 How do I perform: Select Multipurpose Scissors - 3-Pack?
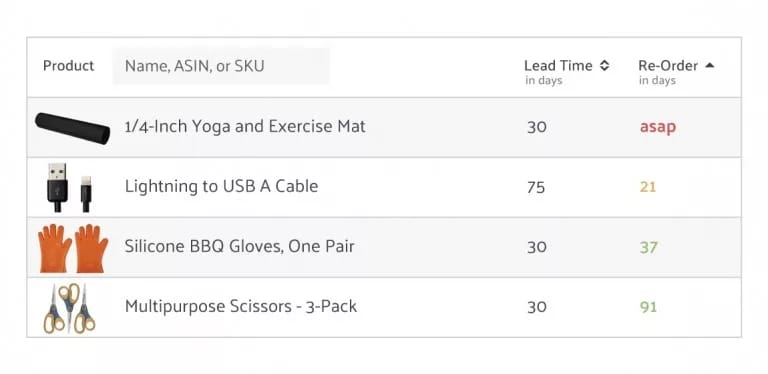pos(240,306)
